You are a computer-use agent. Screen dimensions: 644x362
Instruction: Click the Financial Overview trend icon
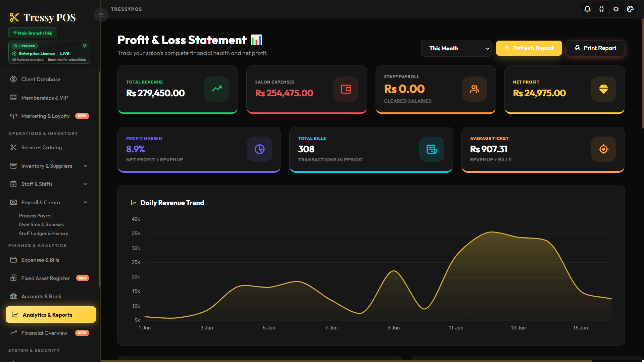point(13,333)
